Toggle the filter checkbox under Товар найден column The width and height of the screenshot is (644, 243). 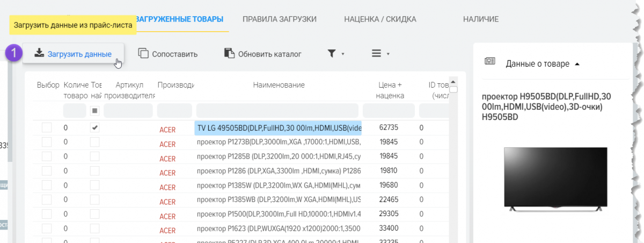94,111
